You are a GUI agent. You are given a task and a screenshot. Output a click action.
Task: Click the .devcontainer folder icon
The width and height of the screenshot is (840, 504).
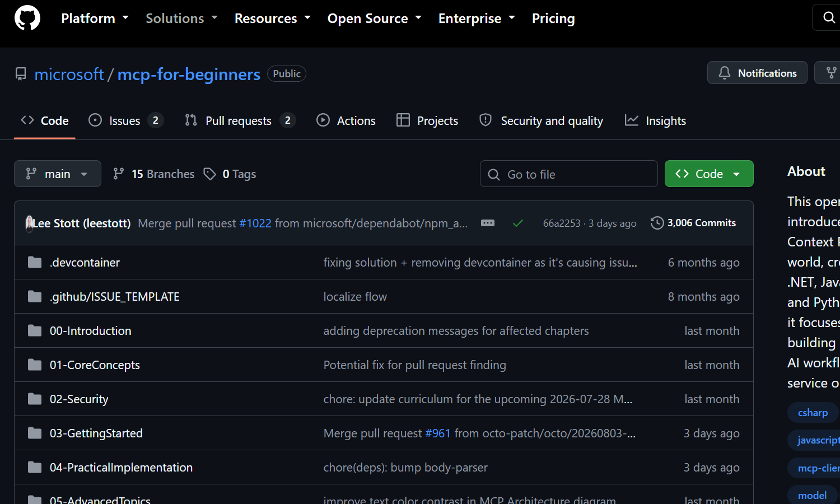[35, 262]
